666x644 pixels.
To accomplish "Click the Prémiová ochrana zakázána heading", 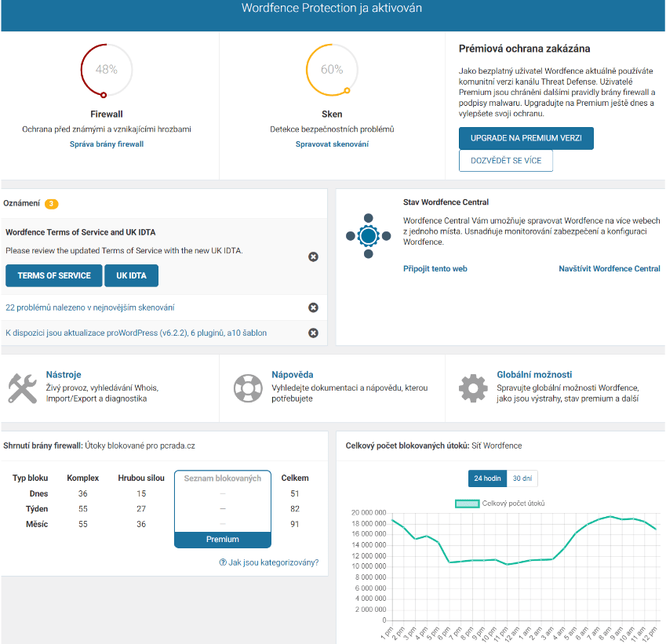I will click(524, 49).
